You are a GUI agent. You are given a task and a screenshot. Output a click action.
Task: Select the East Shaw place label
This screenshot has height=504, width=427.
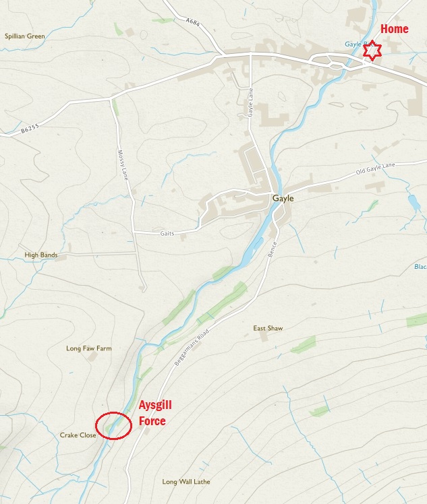(268, 328)
